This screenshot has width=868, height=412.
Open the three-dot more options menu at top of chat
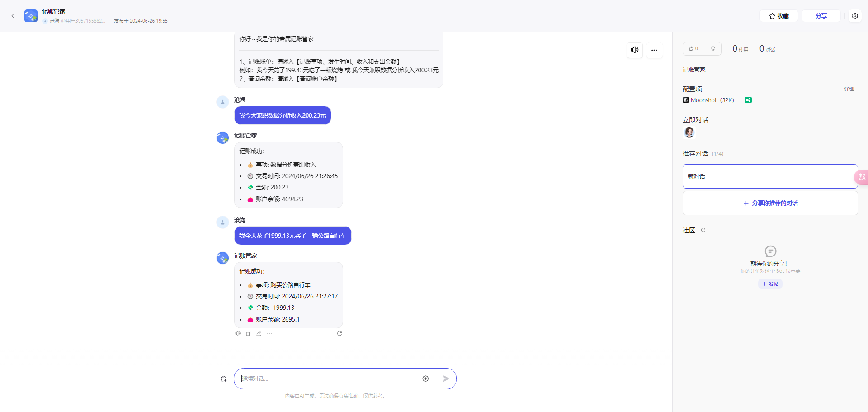point(654,50)
